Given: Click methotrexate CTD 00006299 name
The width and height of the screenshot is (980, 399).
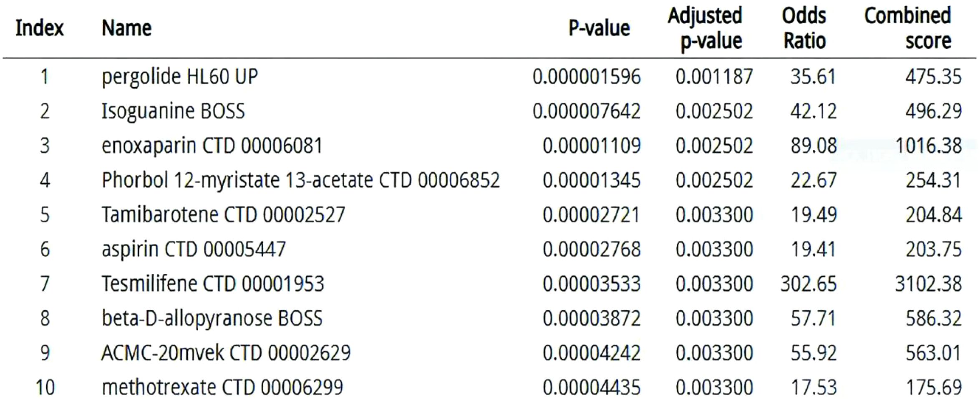Looking at the screenshot, I should tap(222, 387).
